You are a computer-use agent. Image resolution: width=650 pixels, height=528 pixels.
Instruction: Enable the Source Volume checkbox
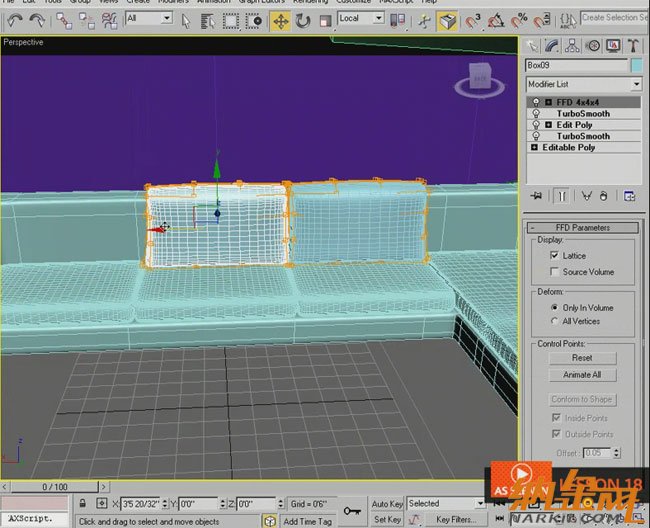coord(554,271)
